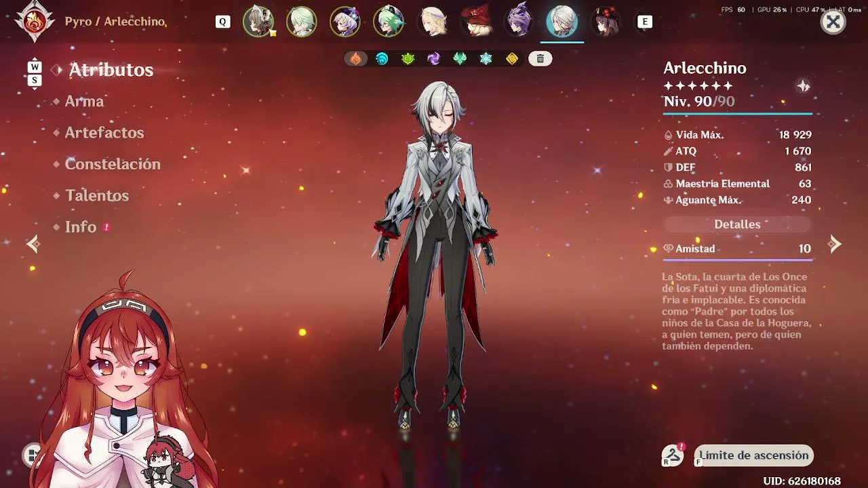
Task: Select the highlighted Arlecchino portrait
Action: click(x=562, y=22)
